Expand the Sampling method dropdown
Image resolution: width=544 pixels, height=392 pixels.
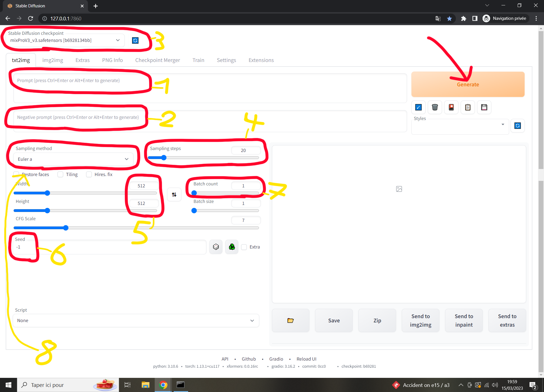73,159
